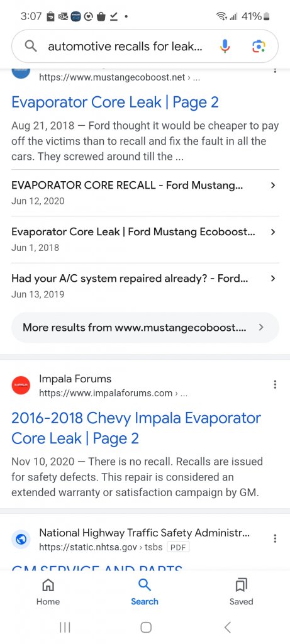Switch to the Saved tab
The width and height of the screenshot is (290, 644).
click(x=241, y=592)
